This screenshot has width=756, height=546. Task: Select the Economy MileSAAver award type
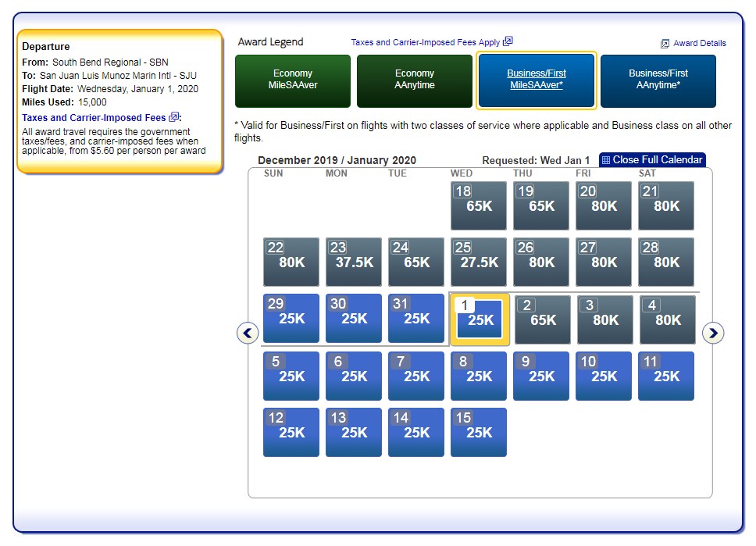tap(292, 80)
